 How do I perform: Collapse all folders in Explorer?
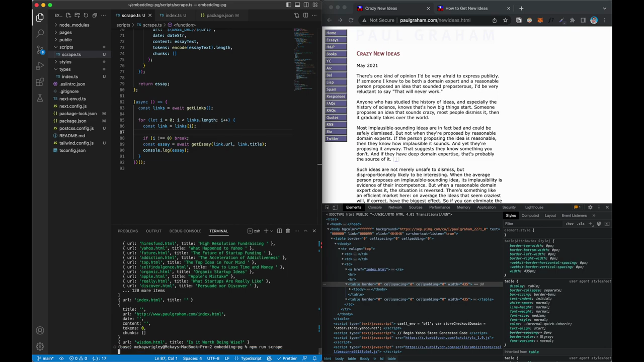(95, 16)
